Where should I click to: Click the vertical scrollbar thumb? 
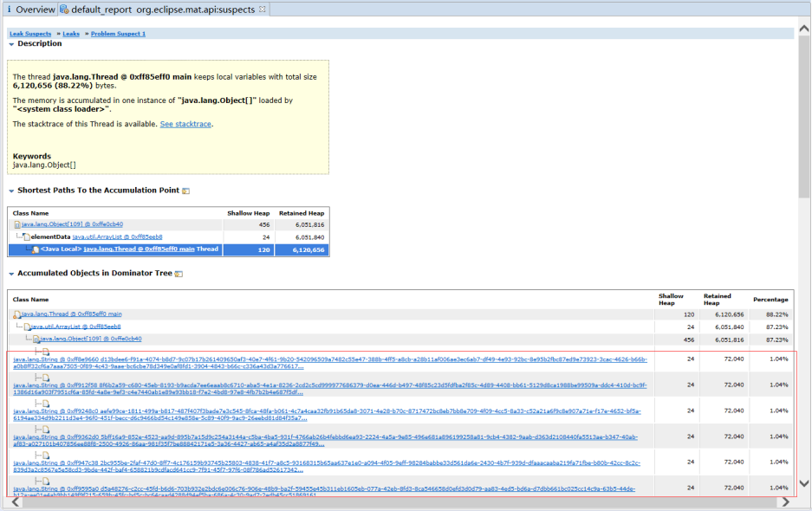[803, 117]
